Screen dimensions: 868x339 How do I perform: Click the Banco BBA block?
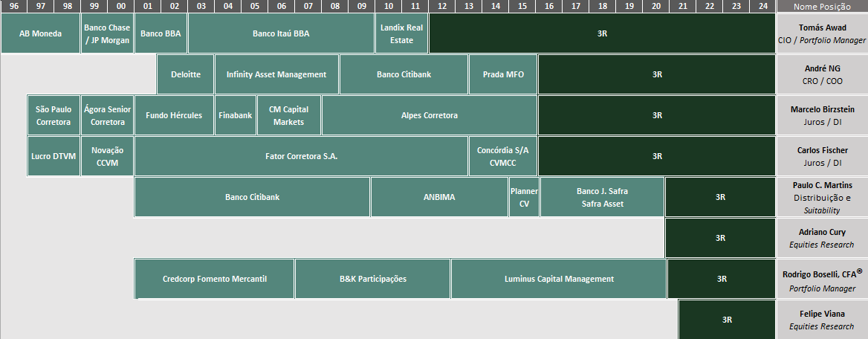161,33
